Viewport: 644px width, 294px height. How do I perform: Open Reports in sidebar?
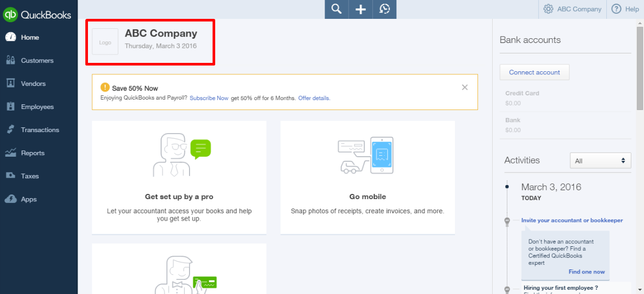coord(32,153)
